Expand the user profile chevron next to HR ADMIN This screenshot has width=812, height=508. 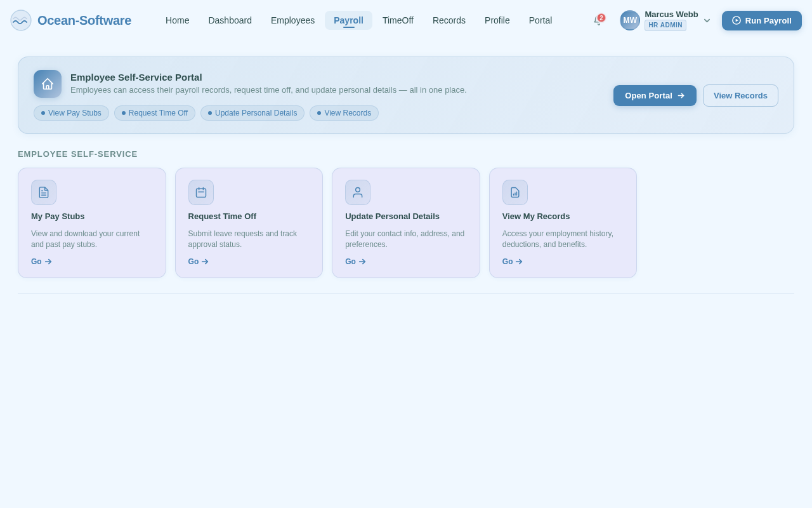tap(707, 20)
